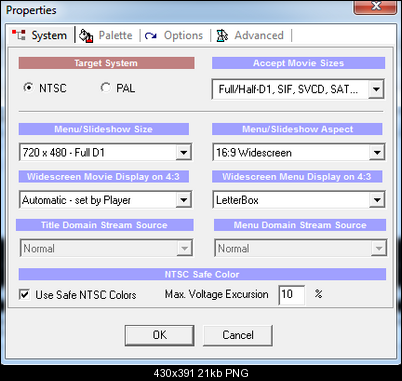Click the Options arrow icon
The image size is (402, 381).
151,35
